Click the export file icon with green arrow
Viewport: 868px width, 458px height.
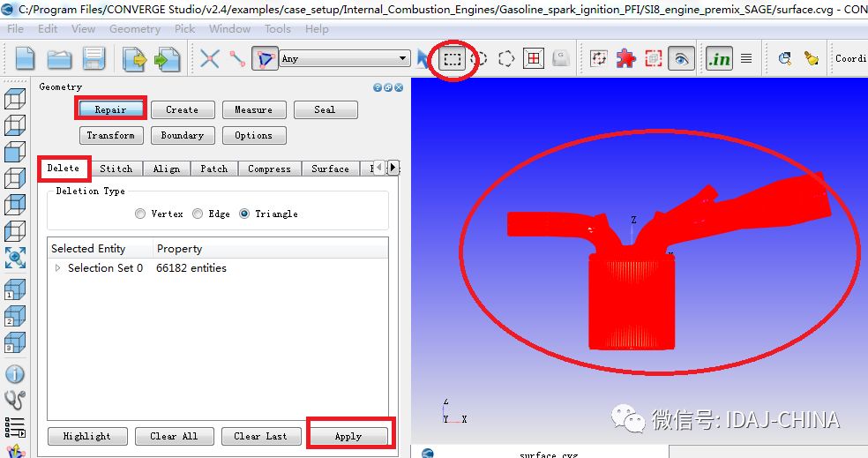[168, 59]
